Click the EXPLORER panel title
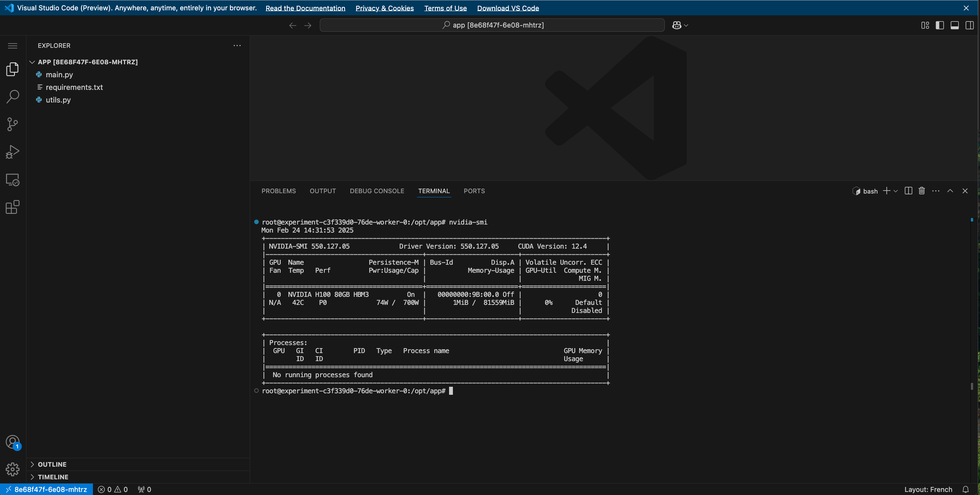Image resolution: width=980 pixels, height=495 pixels. pos(54,46)
